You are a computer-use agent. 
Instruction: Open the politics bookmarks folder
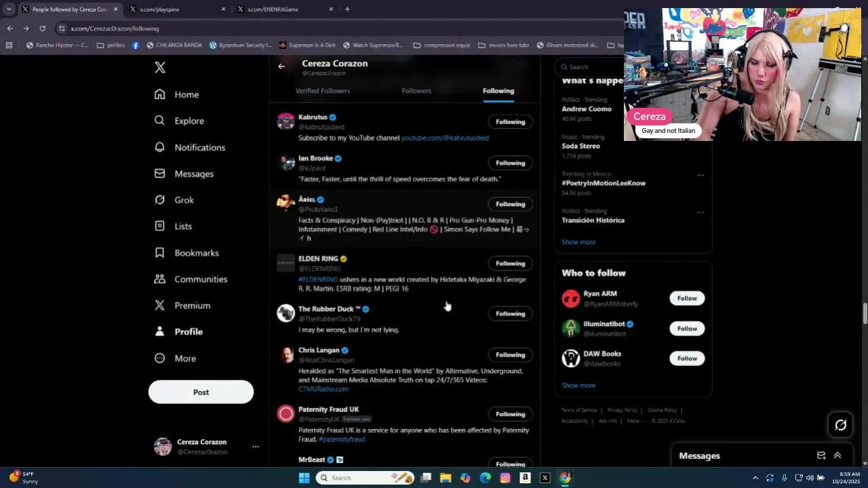coord(111,45)
